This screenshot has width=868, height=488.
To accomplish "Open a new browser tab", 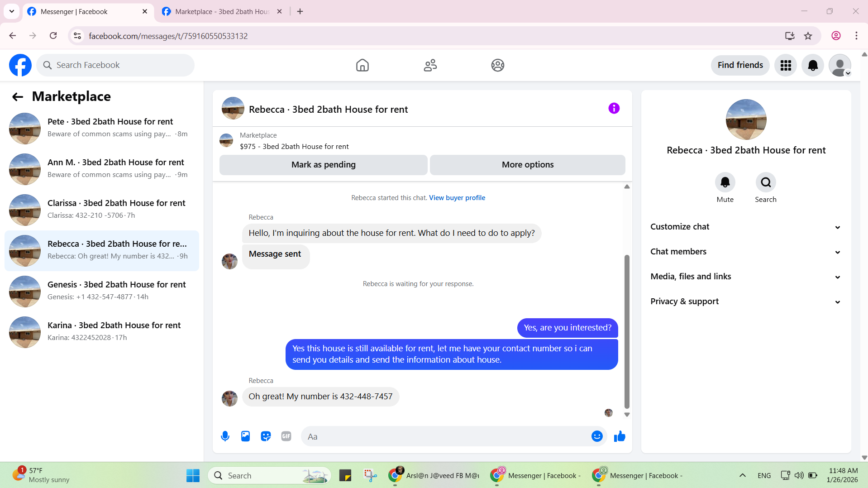I will coord(300,11).
